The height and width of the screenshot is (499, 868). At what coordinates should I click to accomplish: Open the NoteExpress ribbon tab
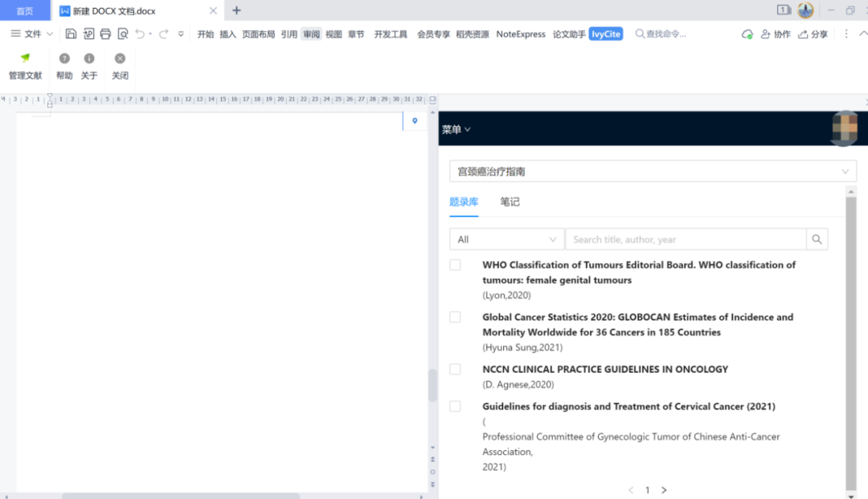pyautogui.click(x=520, y=35)
